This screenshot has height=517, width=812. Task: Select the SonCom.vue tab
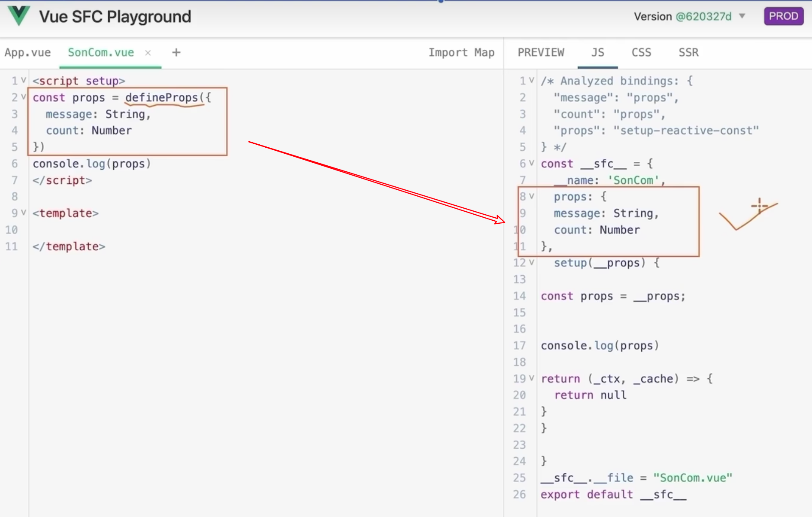pyautogui.click(x=101, y=52)
